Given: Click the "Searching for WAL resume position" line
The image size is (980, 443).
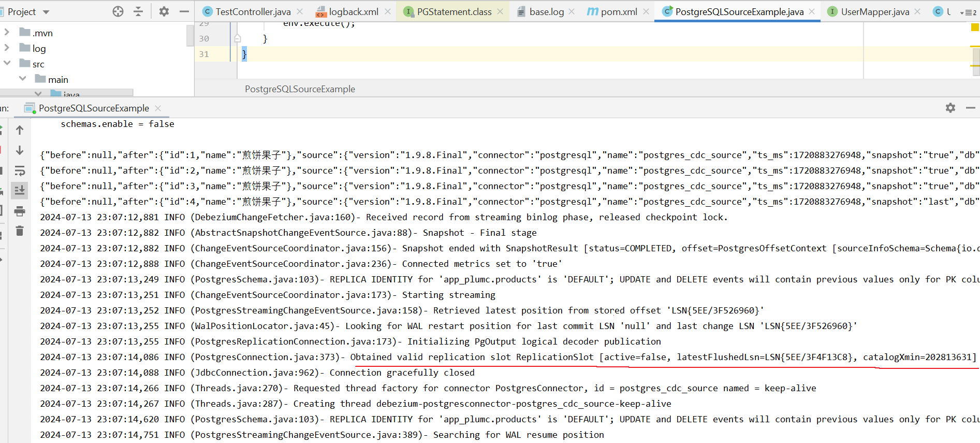Looking at the screenshot, I should [x=322, y=435].
